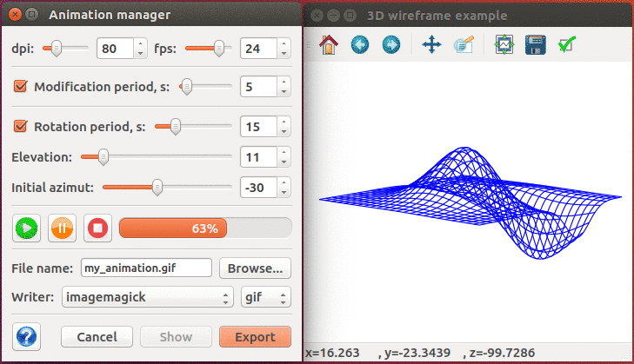The height and width of the screenshot is (364, 634).
Task: Start animation with green play button
Action: click(27, 228)
